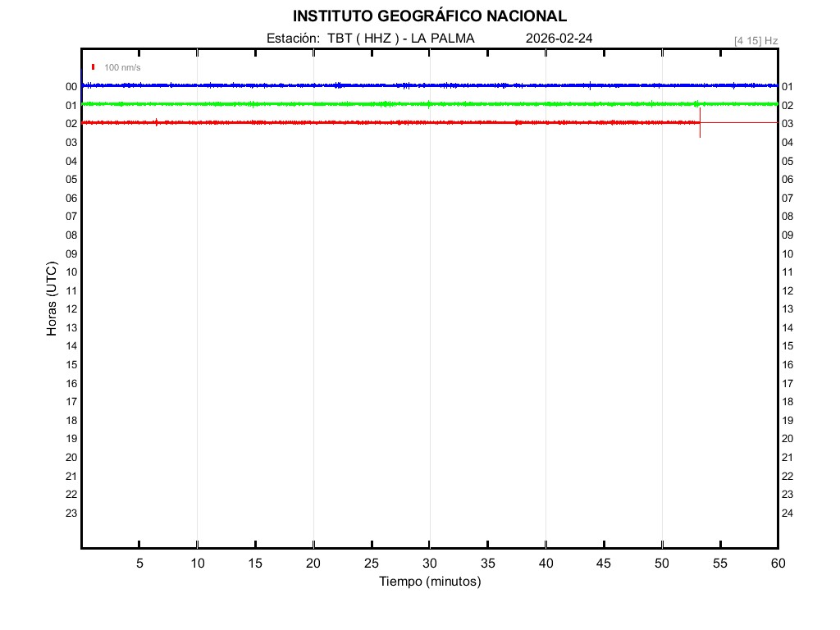
Task: Click hour label 00 on the left axis
Action: tap(71, 86)
